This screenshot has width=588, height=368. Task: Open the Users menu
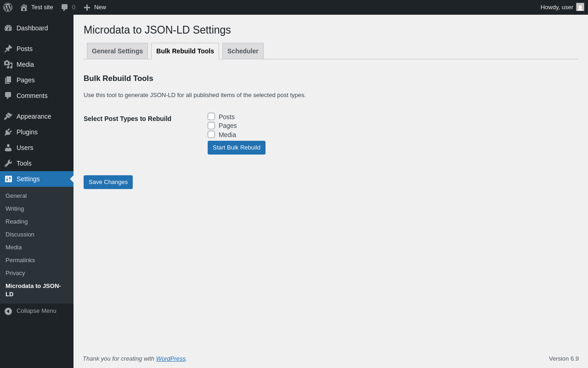tap(25, 148)
